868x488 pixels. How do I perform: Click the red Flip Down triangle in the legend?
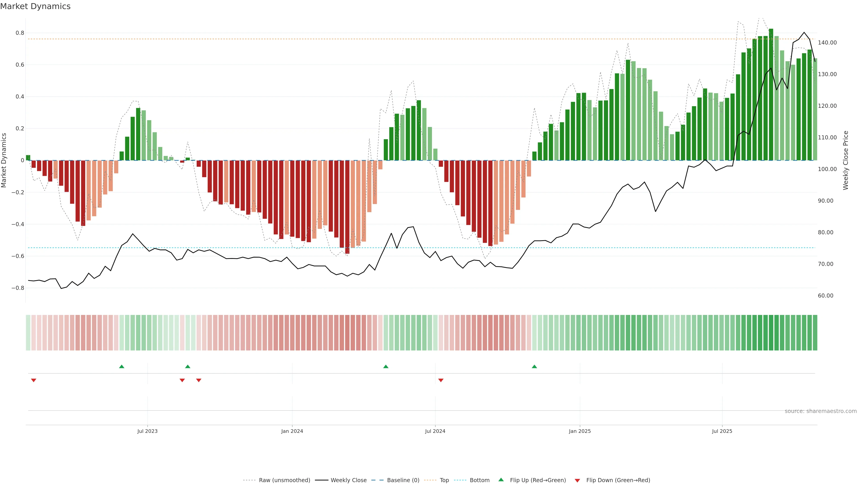577,480
